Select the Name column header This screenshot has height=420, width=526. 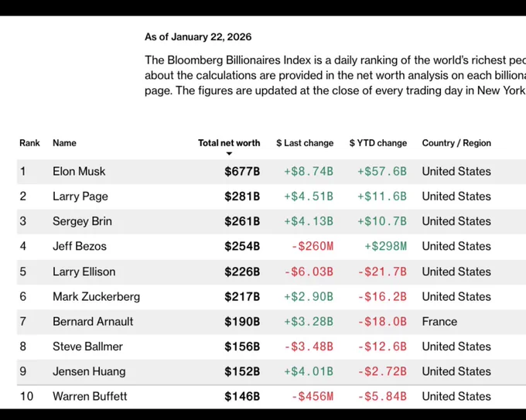64,143
